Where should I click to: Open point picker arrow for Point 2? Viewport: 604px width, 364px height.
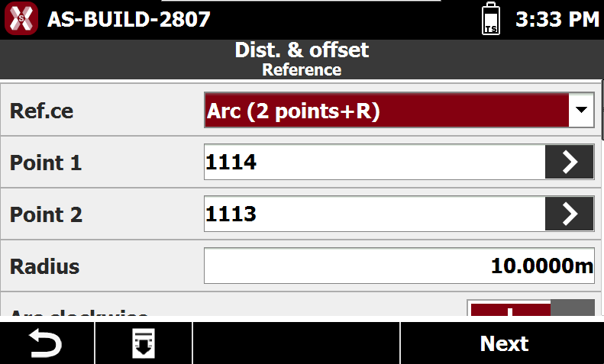point(570,214)
